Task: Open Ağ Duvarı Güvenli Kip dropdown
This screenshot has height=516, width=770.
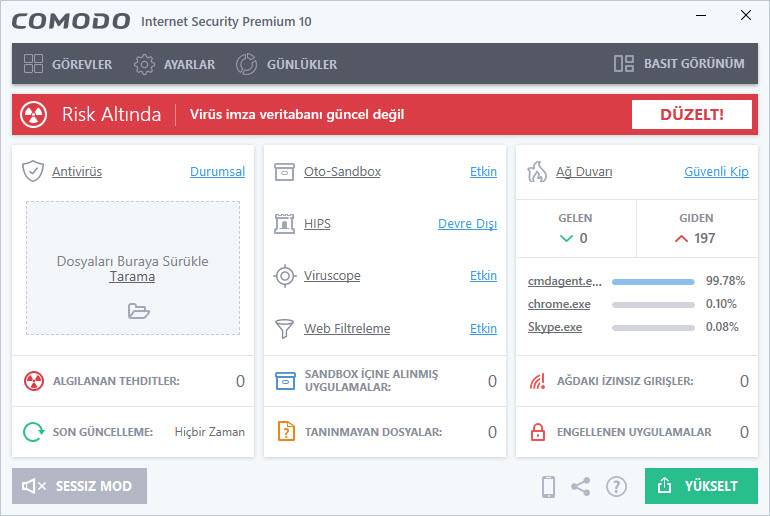Action: [x=716, y=172]
